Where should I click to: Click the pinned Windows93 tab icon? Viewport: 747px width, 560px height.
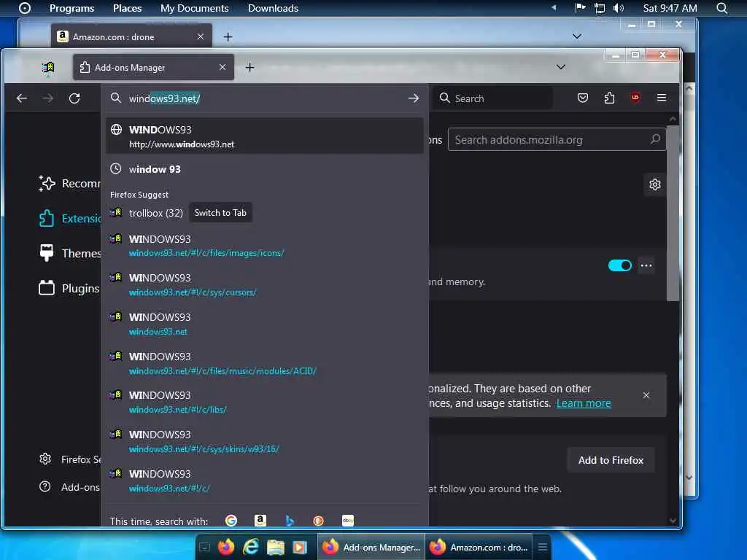[47, 68]
